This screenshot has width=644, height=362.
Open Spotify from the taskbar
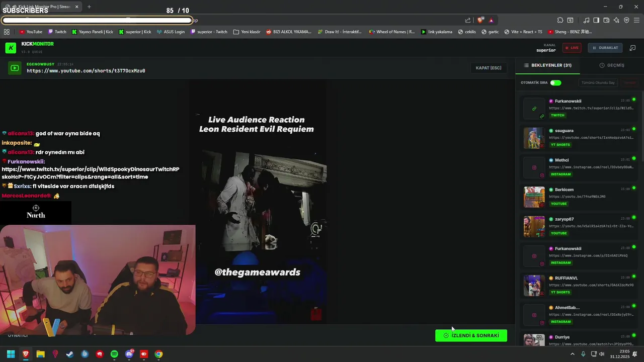click(114, 354)
